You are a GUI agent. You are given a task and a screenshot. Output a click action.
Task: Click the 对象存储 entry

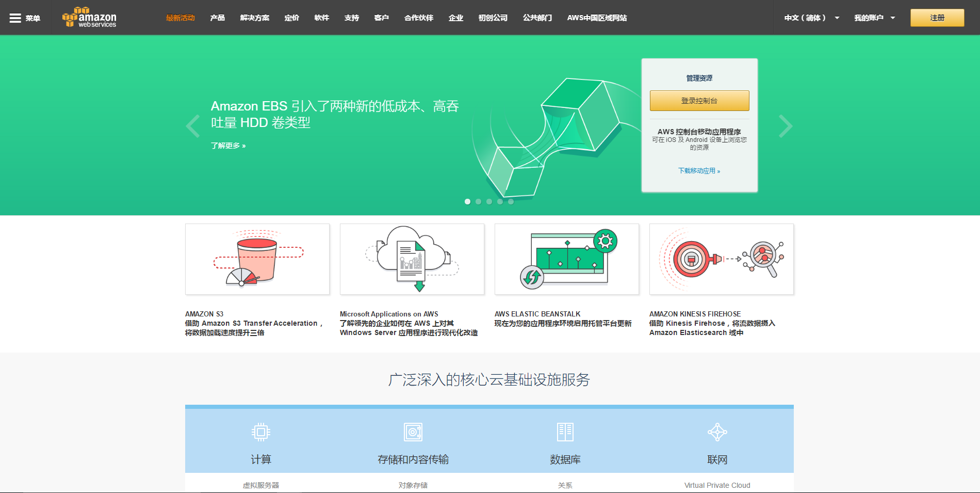click(x=413, y=485)
